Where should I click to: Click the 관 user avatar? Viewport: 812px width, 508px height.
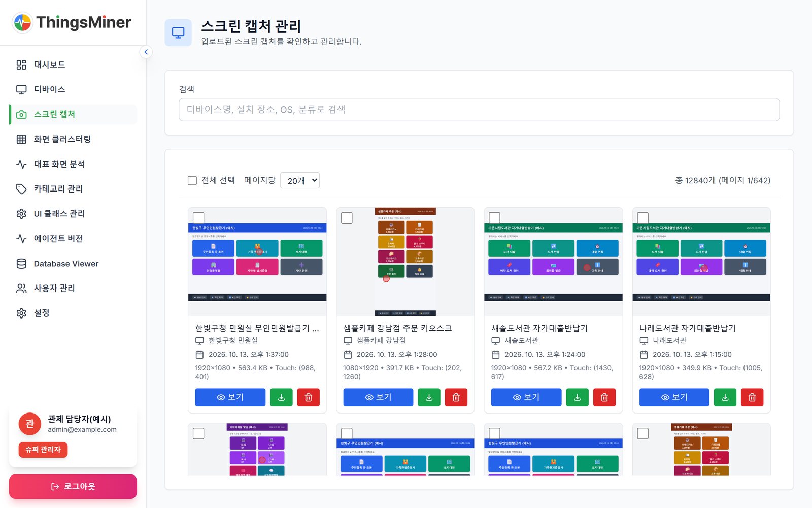click(30, 424)
